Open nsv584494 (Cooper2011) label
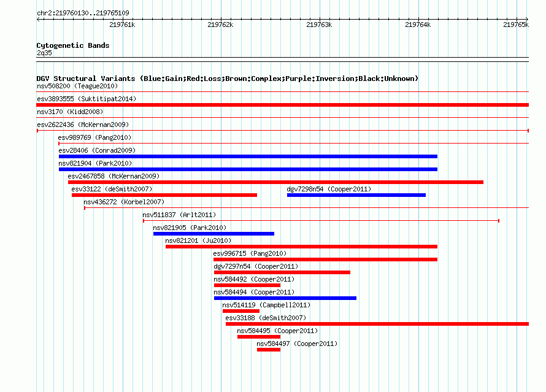This screenshot has height=392, width=546. [254, 292]
